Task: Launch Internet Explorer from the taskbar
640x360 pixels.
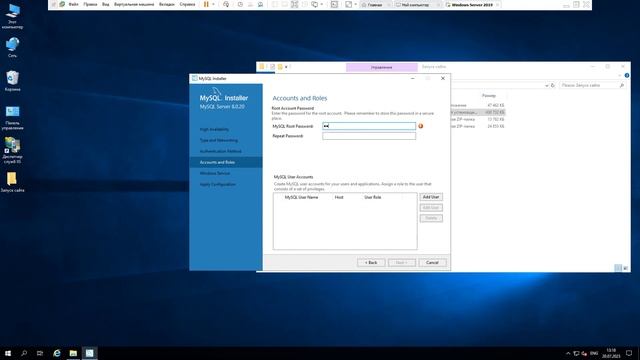Action: pos(57,353)
